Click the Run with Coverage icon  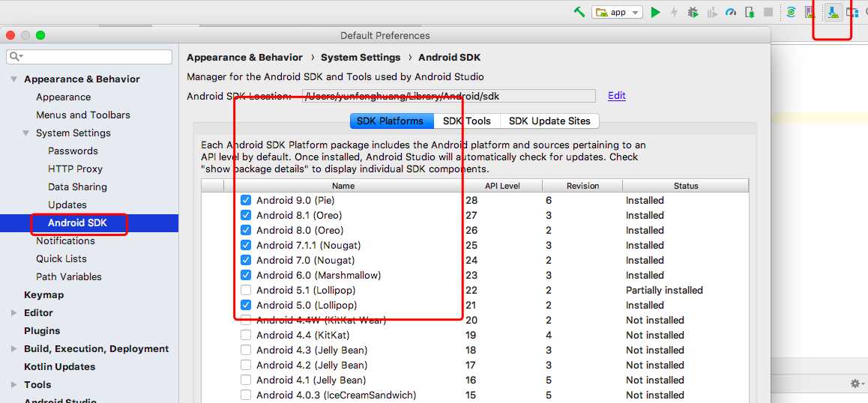[x=712, y=12]
